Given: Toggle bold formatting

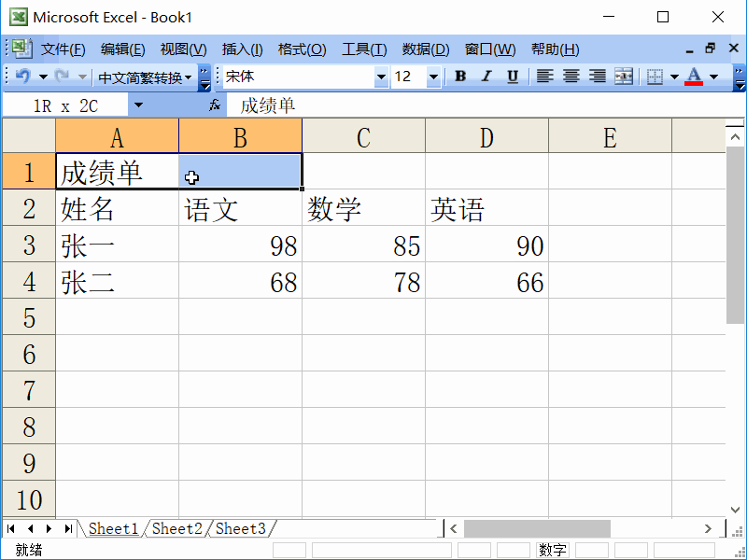Looking at the screenshot, I should click(x=459, y=77).
